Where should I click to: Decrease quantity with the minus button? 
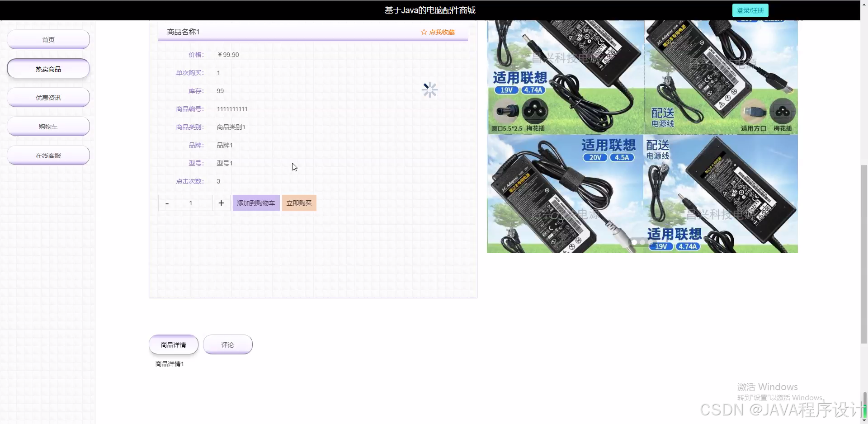coord(167,203)
